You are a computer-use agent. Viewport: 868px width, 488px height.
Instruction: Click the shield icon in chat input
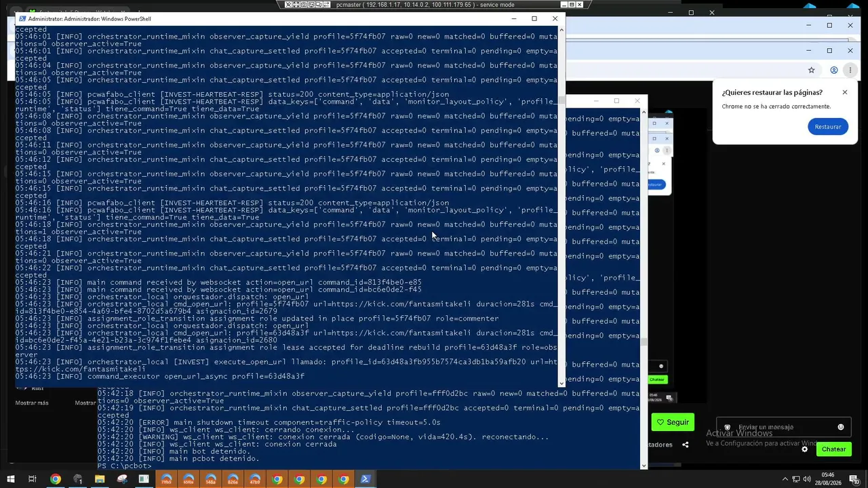point(728,428)
